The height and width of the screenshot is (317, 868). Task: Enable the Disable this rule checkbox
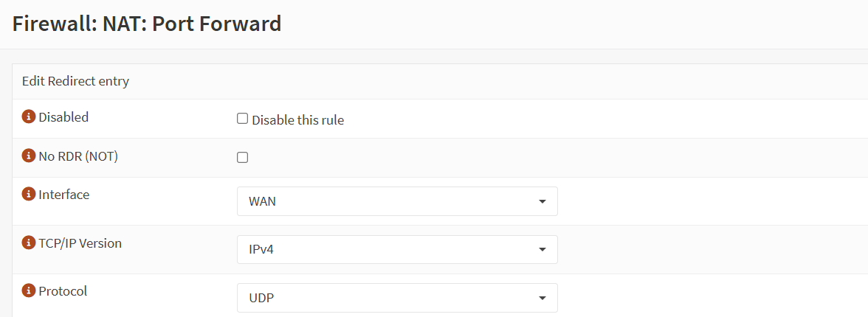[x=242, y=119]
